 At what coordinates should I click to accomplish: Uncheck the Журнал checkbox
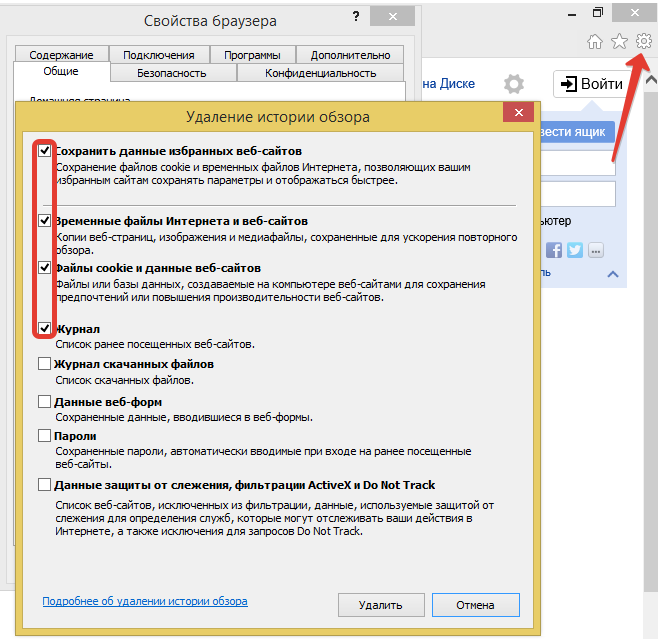pos(44,328)
